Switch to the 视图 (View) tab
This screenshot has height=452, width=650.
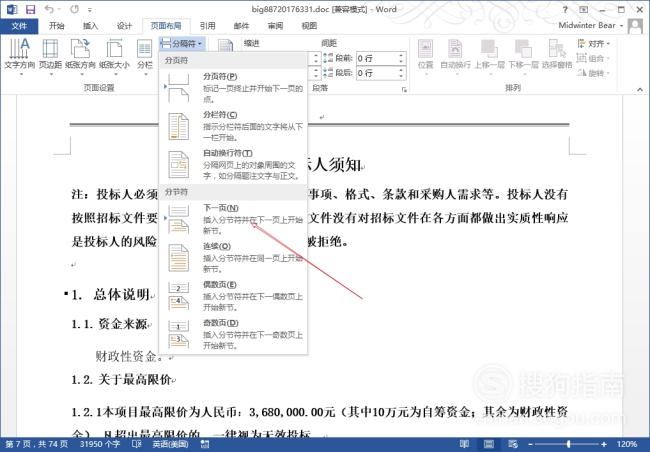point(309,26)
